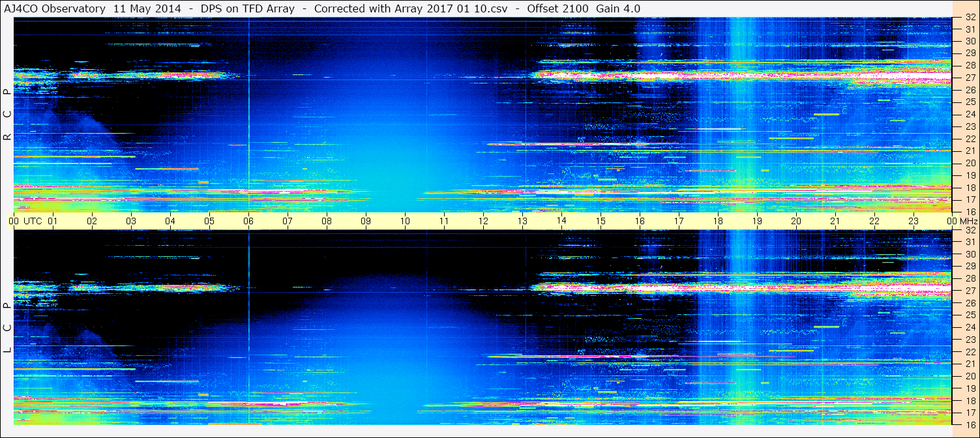Click the 32 MHz tick of RCP panel
Screen dimensions: 980x438
[x=970, y=18]
